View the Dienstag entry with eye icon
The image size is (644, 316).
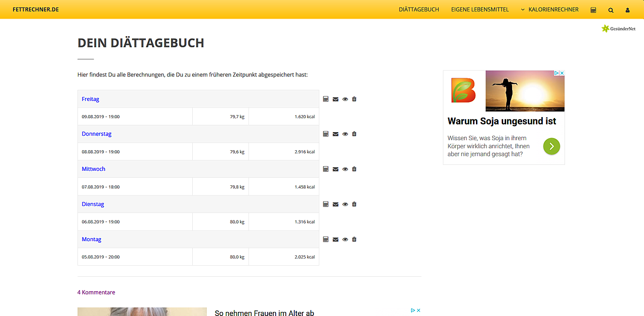click(345, 204)
